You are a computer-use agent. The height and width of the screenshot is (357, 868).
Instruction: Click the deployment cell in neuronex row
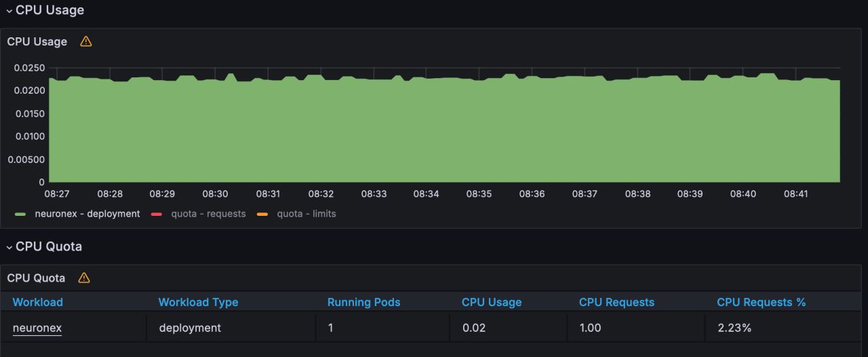tap(190, 328)
